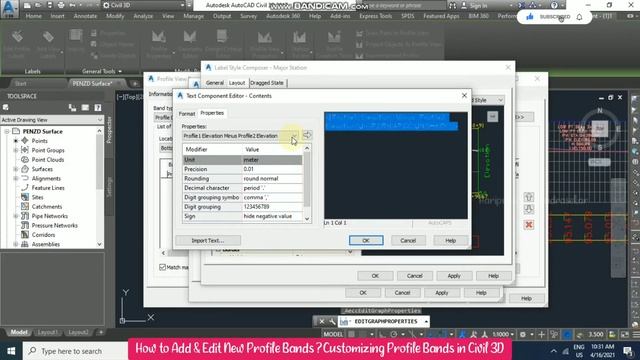Click the status bar workspace gear icon
The width and height of the screenshot is (640, 360).
522,334
